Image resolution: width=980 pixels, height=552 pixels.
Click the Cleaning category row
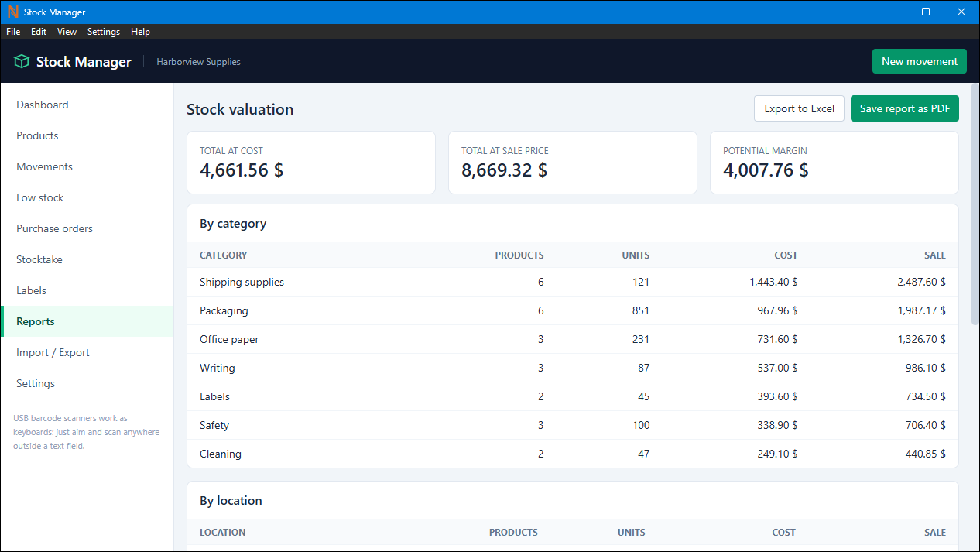pyautogui.click(x=573, y=454)
